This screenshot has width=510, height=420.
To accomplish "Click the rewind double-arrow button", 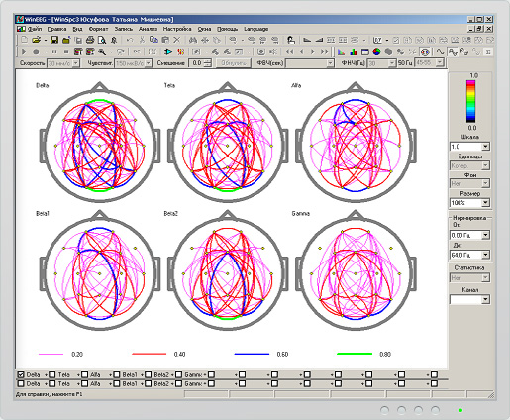I will pos(289,52).
